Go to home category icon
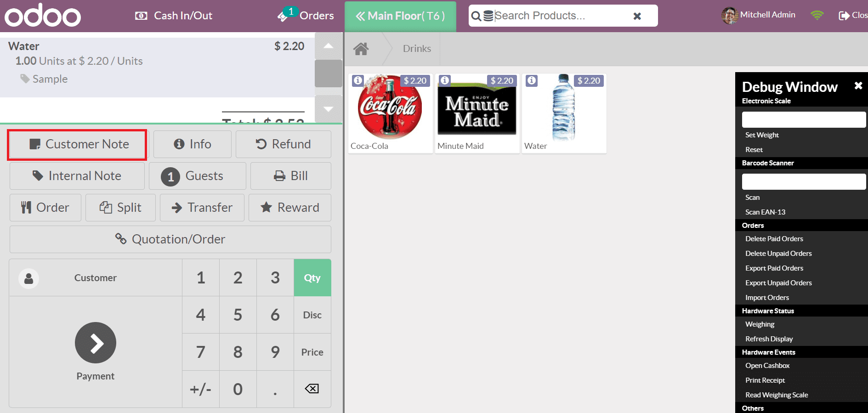 tap(361, 49)
